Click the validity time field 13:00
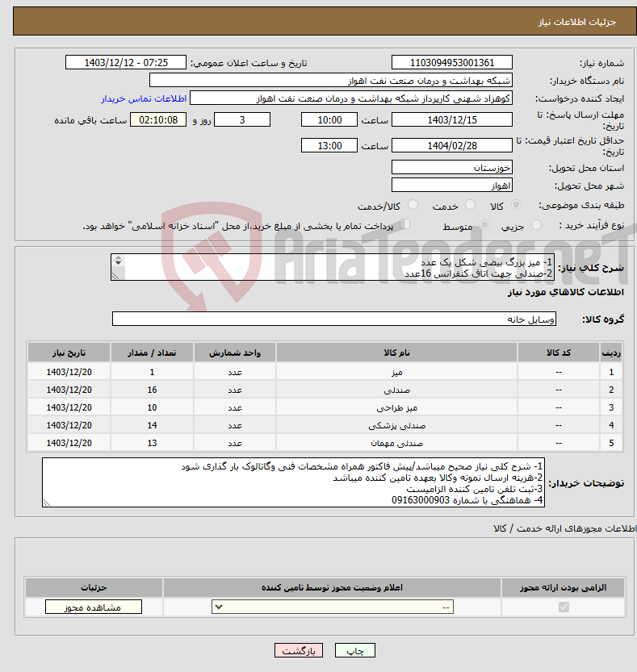The width and height of the screenshot is (637, 672). pyautogui.click(x=329, y=146)
